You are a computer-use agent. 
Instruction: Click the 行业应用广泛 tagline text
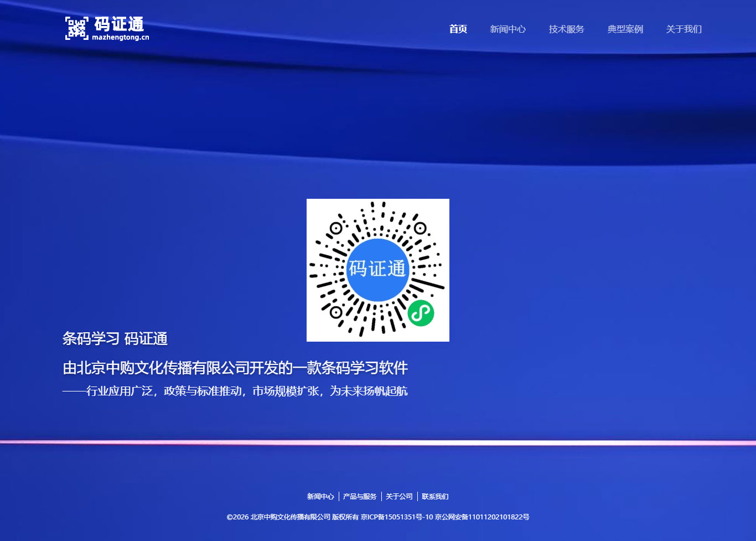pyautogui.click(x=235, y=391)
